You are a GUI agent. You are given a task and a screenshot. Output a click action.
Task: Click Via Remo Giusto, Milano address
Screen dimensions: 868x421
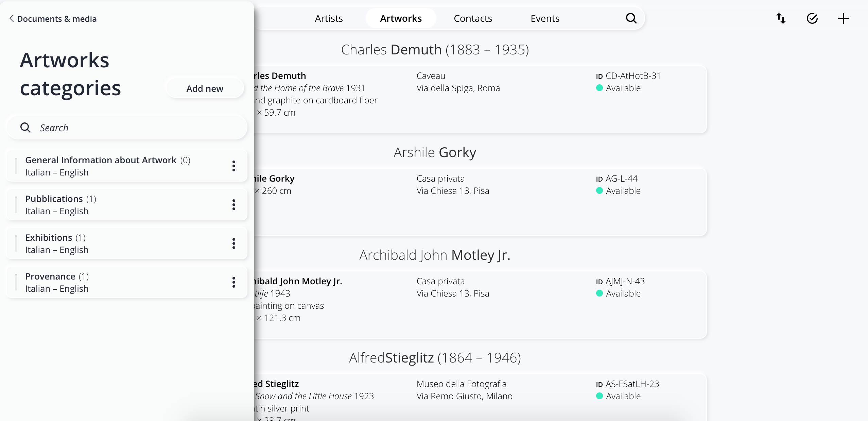[x=464, y=396]
